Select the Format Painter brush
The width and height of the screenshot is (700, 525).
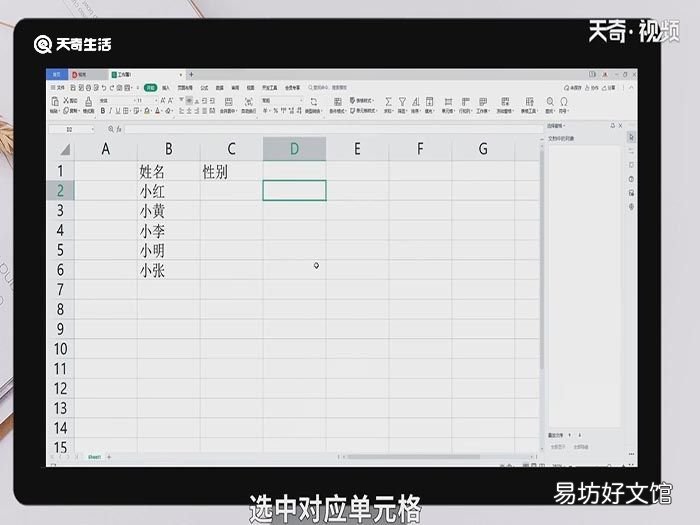[x=88, y=102]
